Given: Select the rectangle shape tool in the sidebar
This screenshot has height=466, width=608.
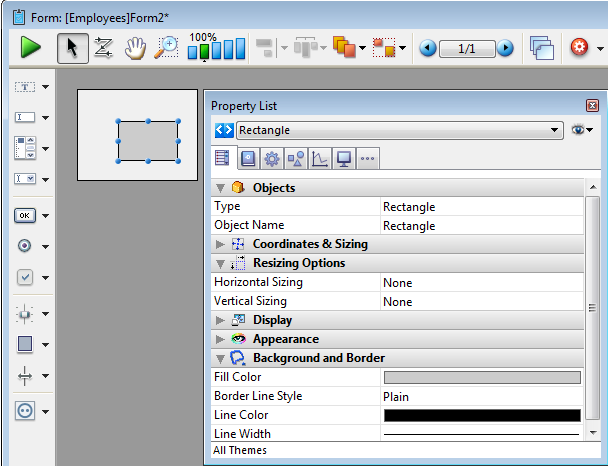Looking at the screenshot, I should coord(25,344).
